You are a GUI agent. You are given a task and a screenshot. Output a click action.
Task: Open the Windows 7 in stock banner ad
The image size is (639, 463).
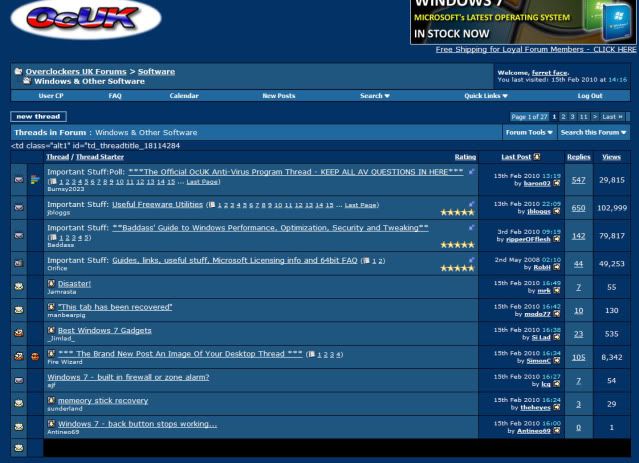click(523, 22)
